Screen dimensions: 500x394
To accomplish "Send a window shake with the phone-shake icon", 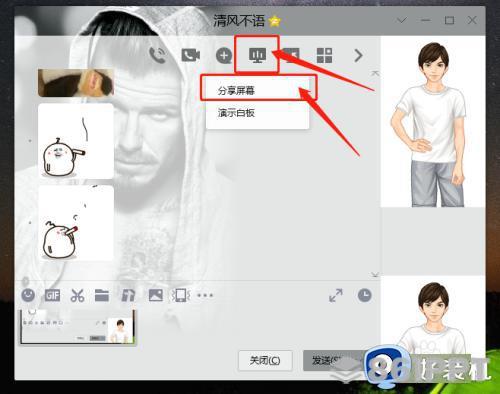I will [181, 295].
